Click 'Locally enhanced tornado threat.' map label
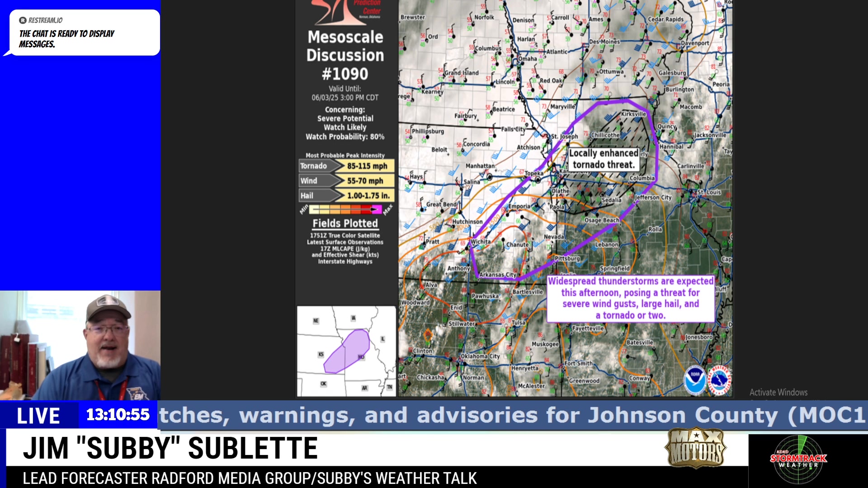This screenshot has width=868, height=488. (604, 159)
